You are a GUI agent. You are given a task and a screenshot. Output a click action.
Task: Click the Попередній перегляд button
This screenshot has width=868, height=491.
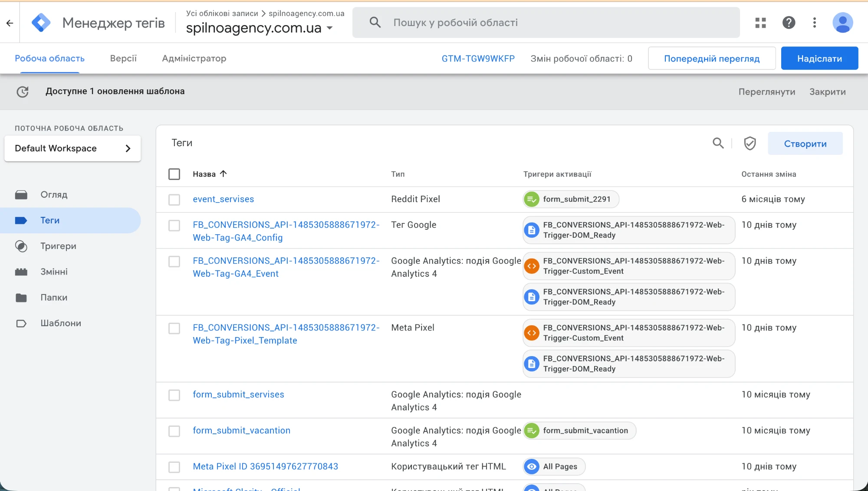(712, 59)
